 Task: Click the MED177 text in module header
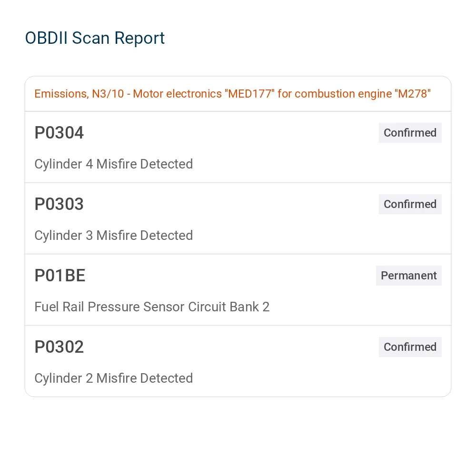click(249, 93)
